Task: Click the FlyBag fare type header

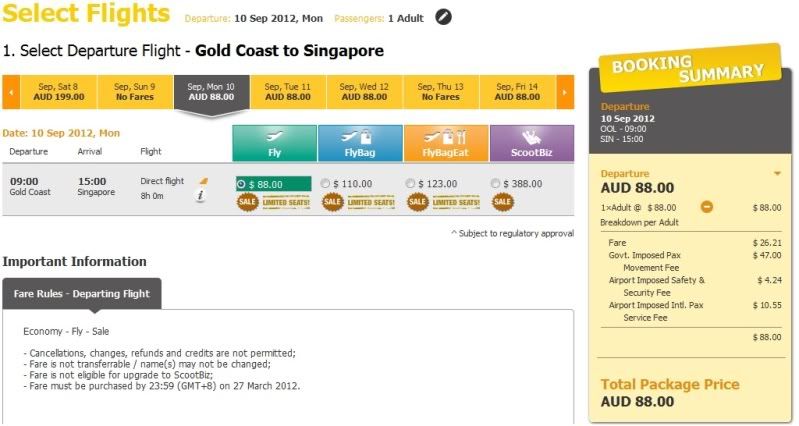Action: click(x=359, y=143)
